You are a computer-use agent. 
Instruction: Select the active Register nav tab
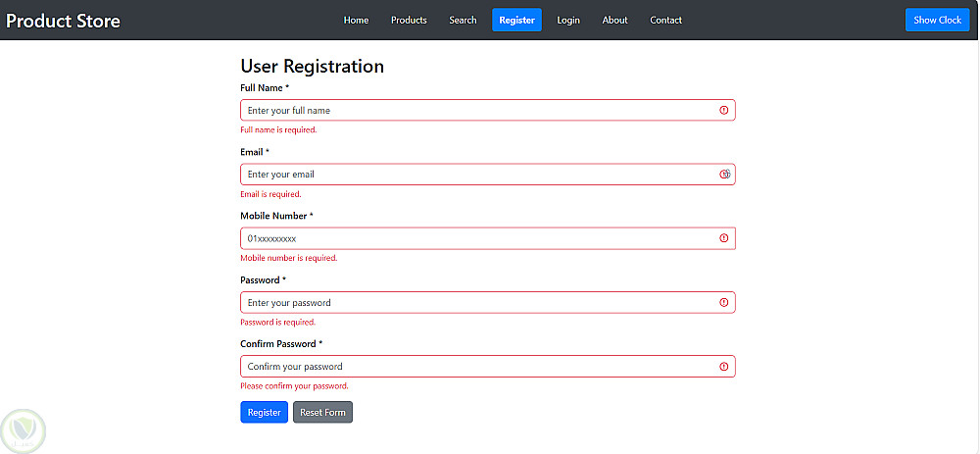516,20
